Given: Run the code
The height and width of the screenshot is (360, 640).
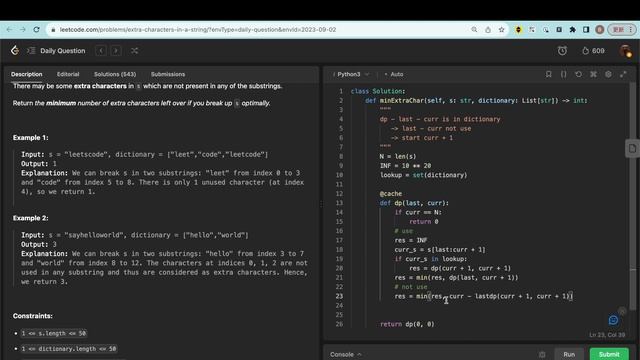Looking at the screenshot, I should click(x=569, y=354).
